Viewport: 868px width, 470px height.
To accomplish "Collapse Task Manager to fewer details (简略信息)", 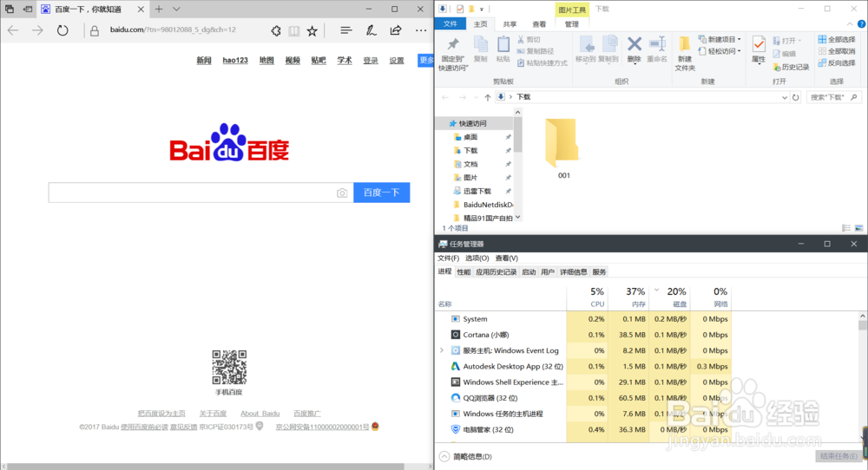I will pyautogui.click(x=465, y=457).
